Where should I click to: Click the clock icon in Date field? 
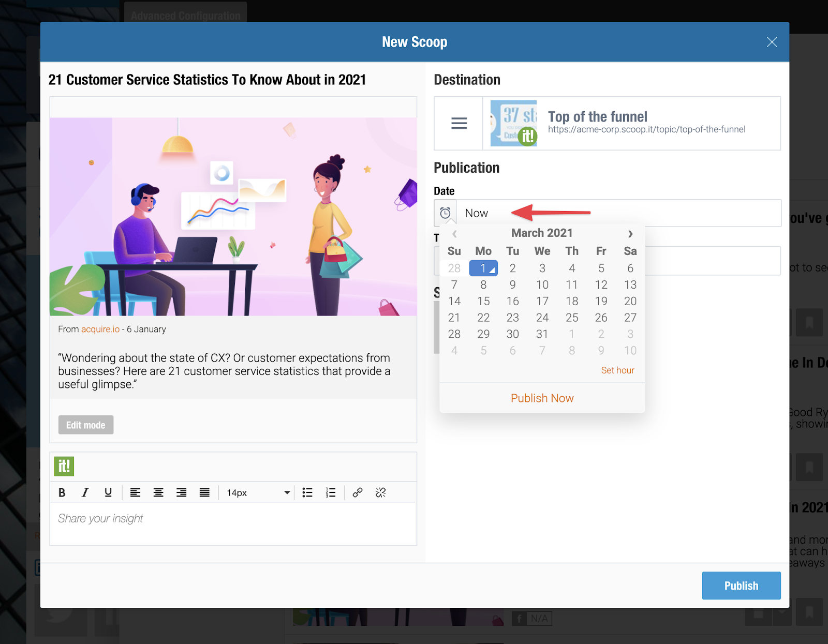445,213
